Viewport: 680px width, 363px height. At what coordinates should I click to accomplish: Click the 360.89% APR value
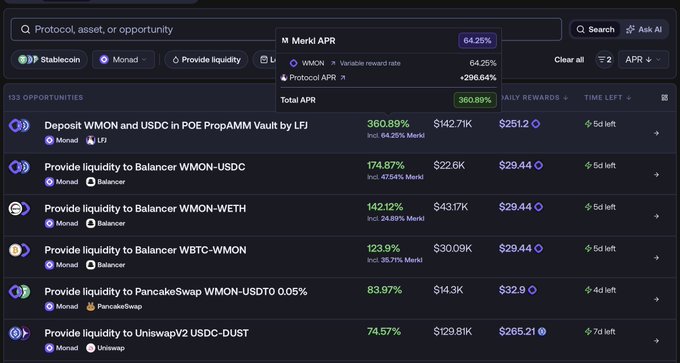point(388,124)
